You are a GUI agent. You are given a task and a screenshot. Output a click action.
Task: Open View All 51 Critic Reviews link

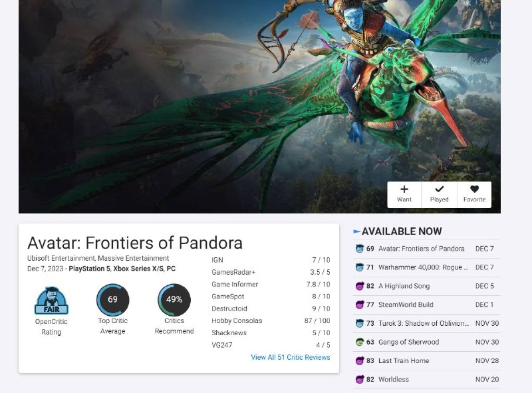coord(291,357)
